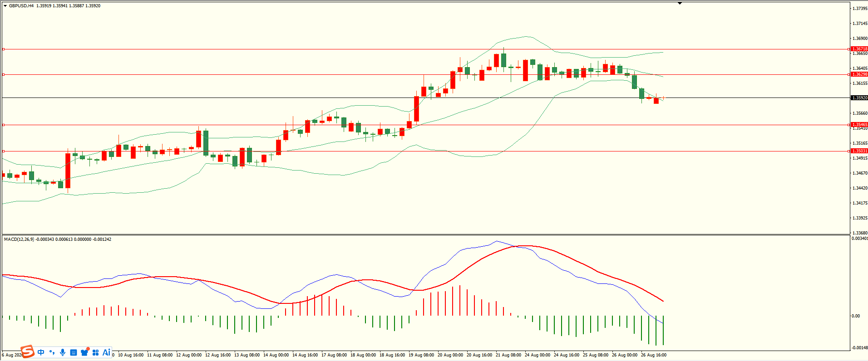Switch punctuation mode on the IME bar

[x=52, y=352]
